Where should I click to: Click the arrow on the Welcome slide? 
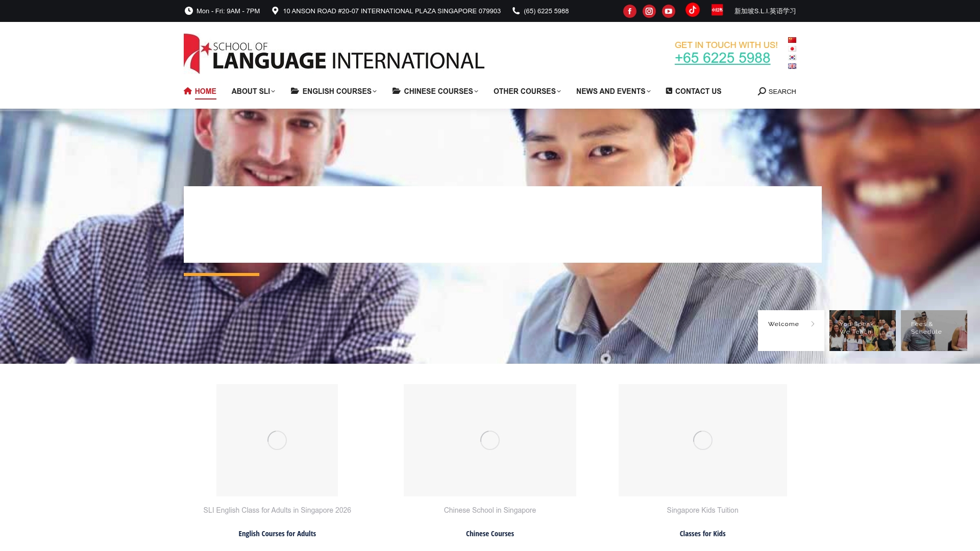coord(813,324)
